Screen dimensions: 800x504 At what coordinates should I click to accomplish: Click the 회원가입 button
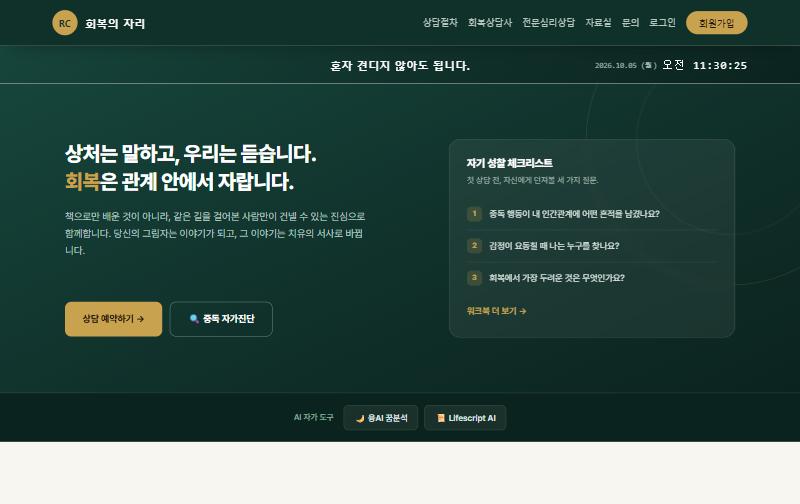tap(716, 23)
